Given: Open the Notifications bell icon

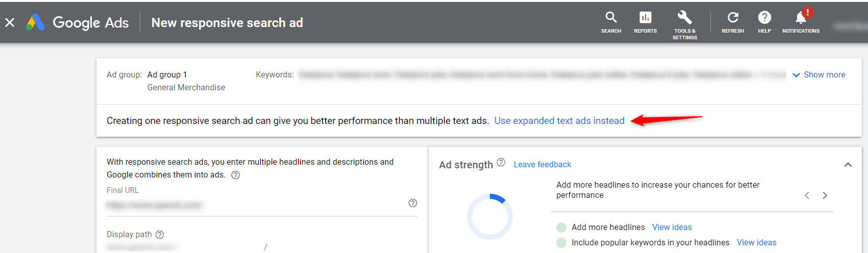Looking at the screenshot, I should coord(801,17).
